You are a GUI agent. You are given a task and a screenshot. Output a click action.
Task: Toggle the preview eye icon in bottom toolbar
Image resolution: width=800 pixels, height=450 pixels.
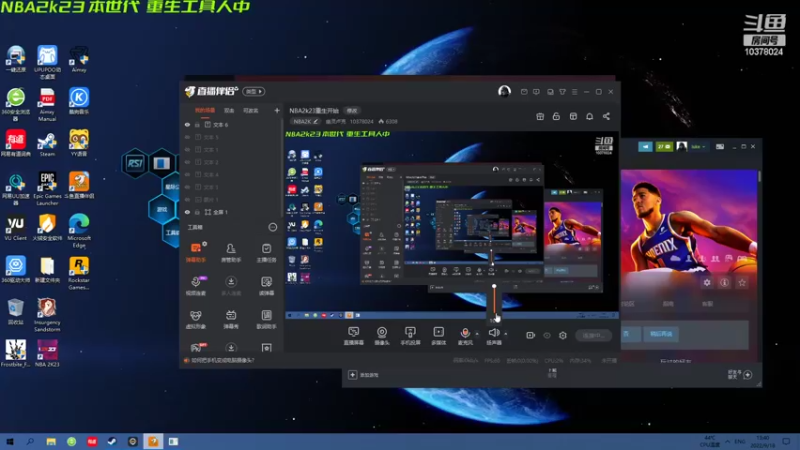tap(547, 335)
